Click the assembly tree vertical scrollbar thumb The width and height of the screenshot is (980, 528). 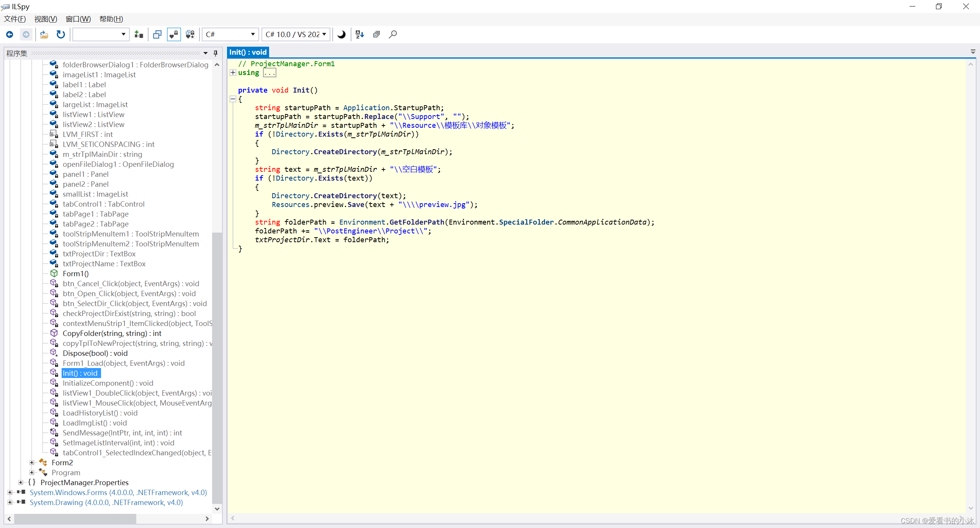(217, 367)
